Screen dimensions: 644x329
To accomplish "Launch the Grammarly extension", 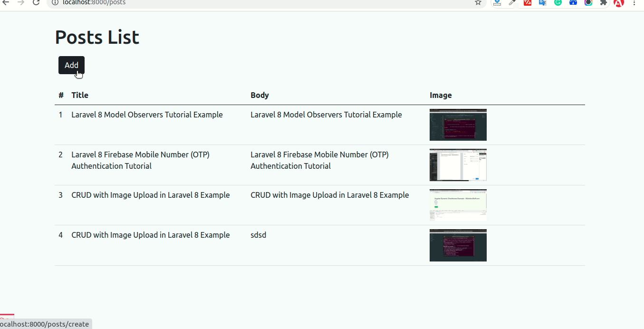I will [557, 3].
